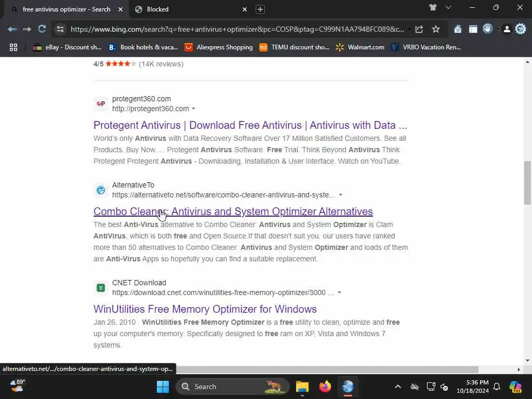
Task: Open Walmart.com bookmark
Action: pos(360,47)
